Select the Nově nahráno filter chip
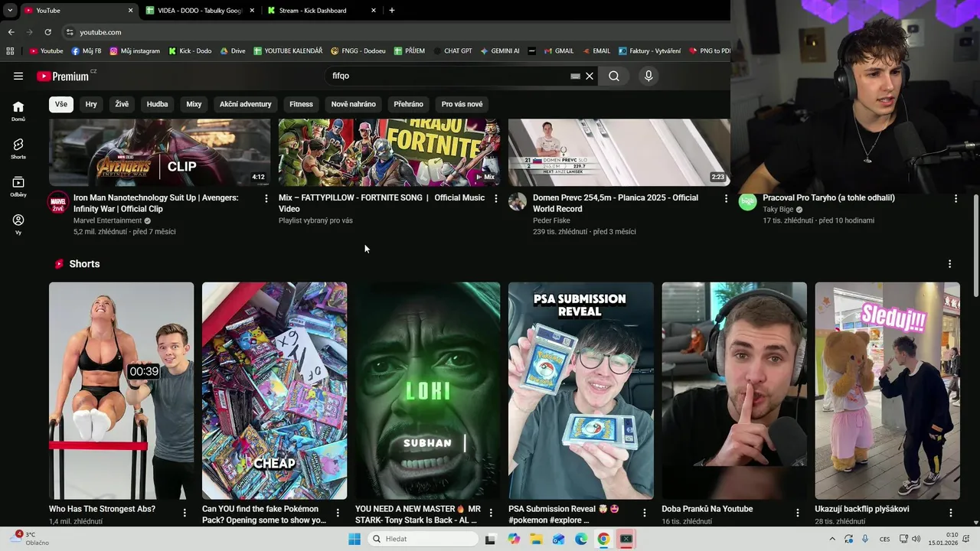 click(353, 104)
